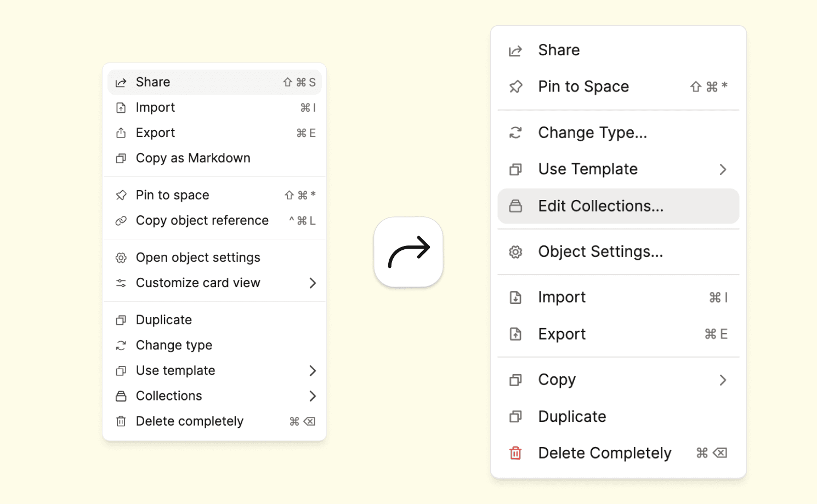
Task: Select Copy as Markdown
Action: click(193, 158)
